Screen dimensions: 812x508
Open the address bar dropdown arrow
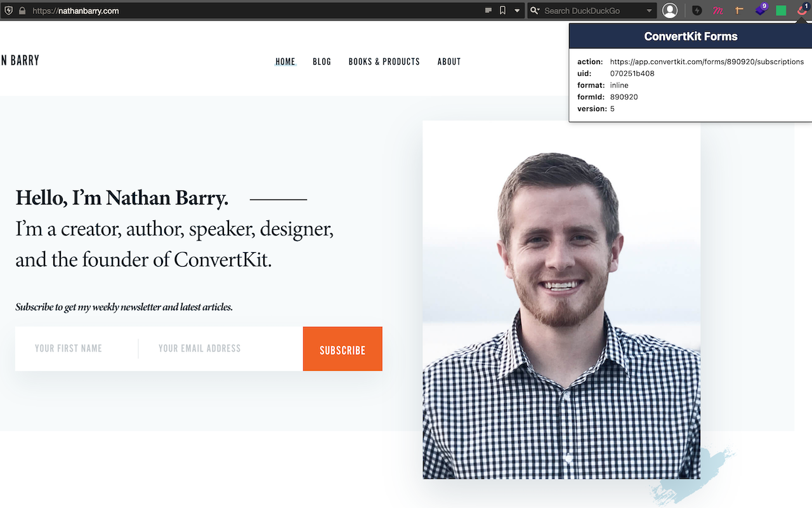(x=517, y=11)
